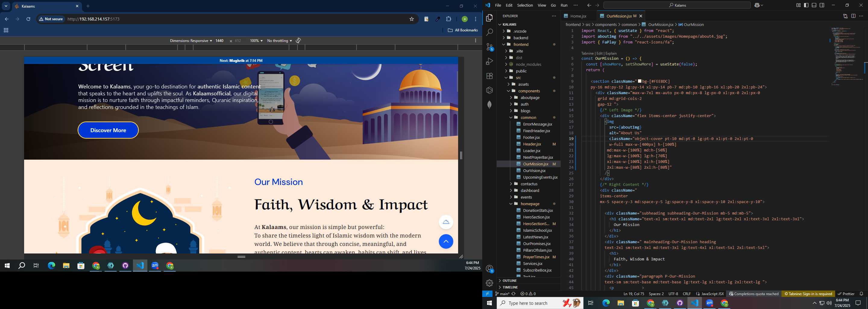Click Tabnine: Sign-in is required status item
This screenshot has width=868, height=309.
[808, 294]
